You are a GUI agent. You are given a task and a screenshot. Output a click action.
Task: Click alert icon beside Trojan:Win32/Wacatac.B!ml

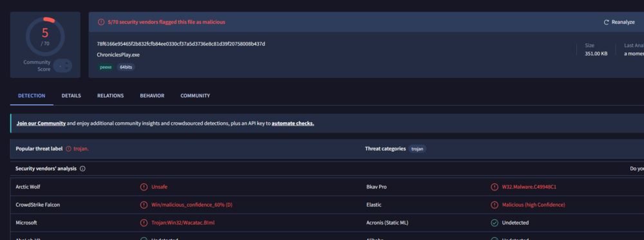click(144, 223)
